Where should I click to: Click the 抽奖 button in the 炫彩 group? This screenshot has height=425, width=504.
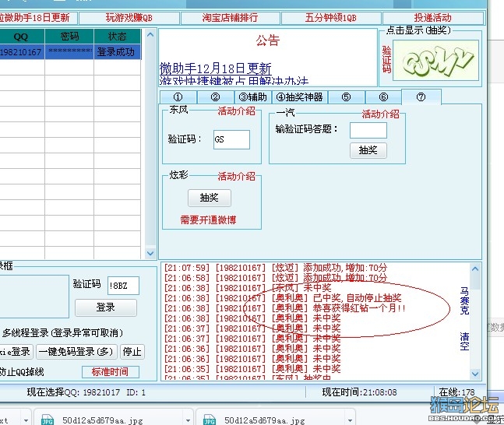(x=210, y=198)
